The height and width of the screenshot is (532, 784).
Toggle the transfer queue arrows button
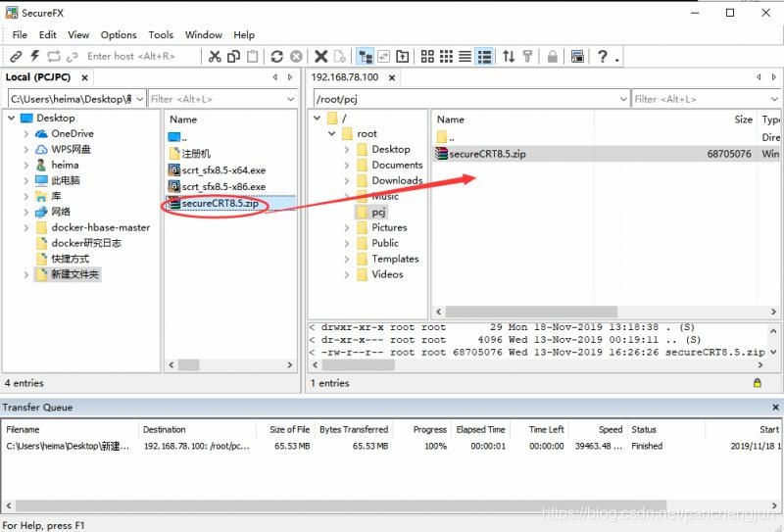tap(509, 57)
